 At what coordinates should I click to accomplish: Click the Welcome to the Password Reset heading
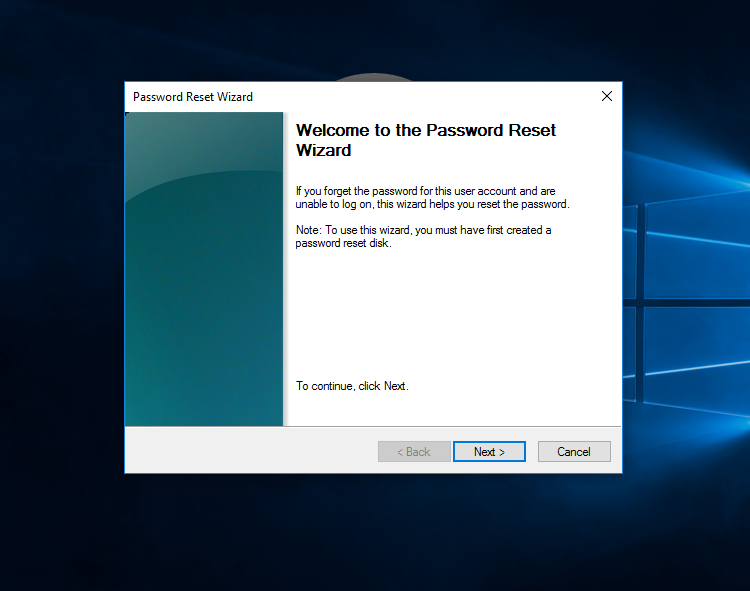(x=426, y=130)
